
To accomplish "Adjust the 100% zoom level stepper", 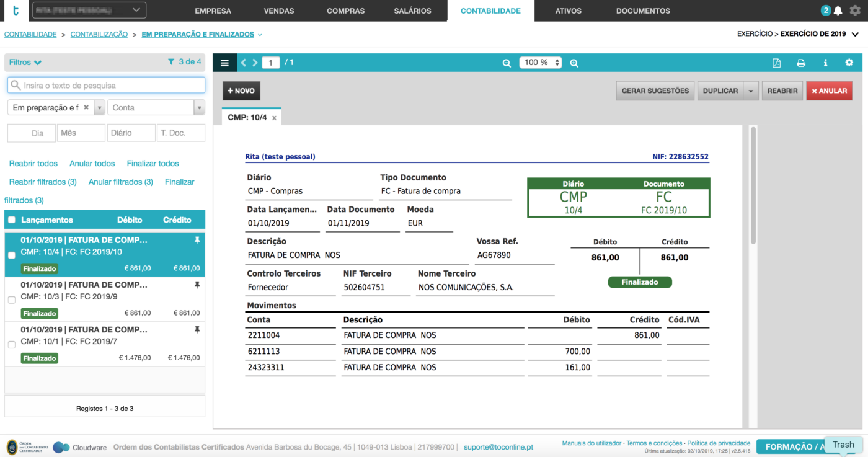I will pyautogui.click(x=557, y=62).
